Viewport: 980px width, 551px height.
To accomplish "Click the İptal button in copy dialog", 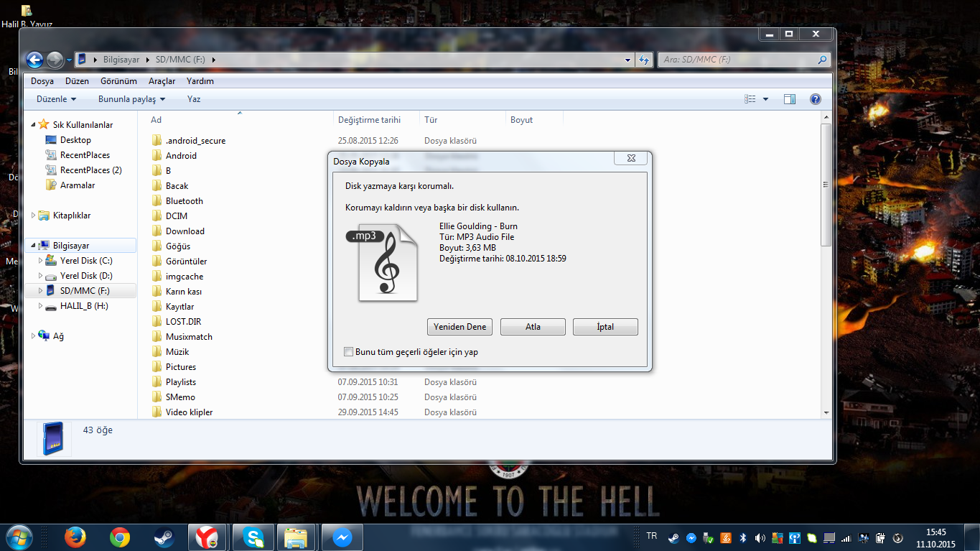I will [605, 327].
